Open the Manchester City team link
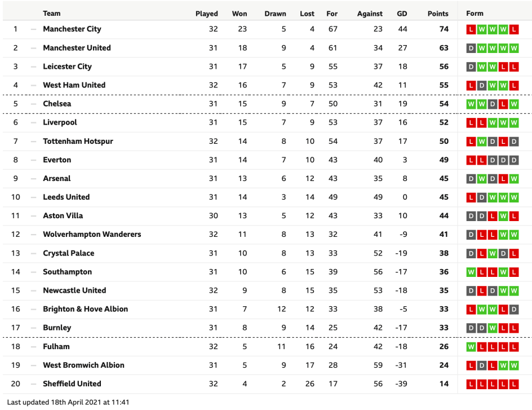 click(72, 29)
